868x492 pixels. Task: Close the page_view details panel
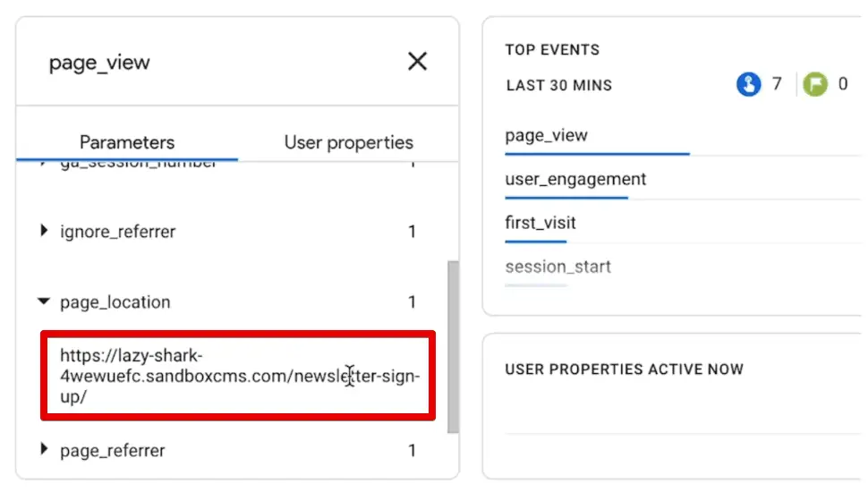[417, 62]
